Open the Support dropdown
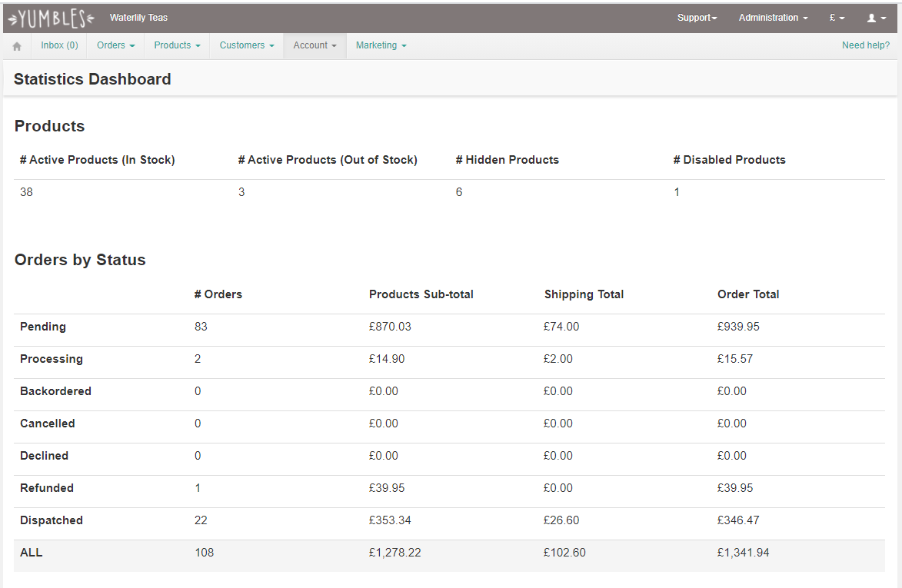 (697, 17)
